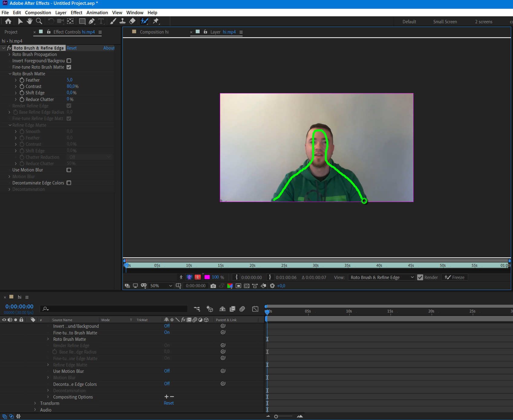The width and height of the screenshot is (513, 420).
Task: Select the Brush tool
Action: click(x=113, y=21)
